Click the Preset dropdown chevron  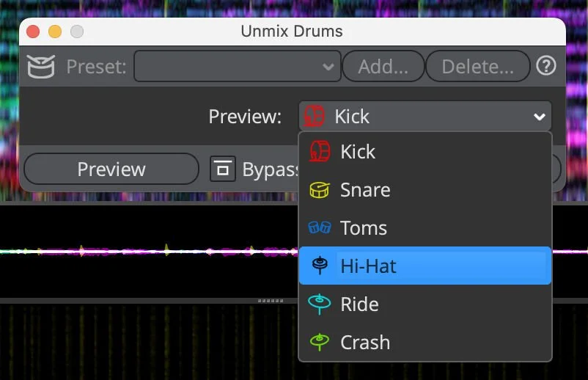pos(328,67)
